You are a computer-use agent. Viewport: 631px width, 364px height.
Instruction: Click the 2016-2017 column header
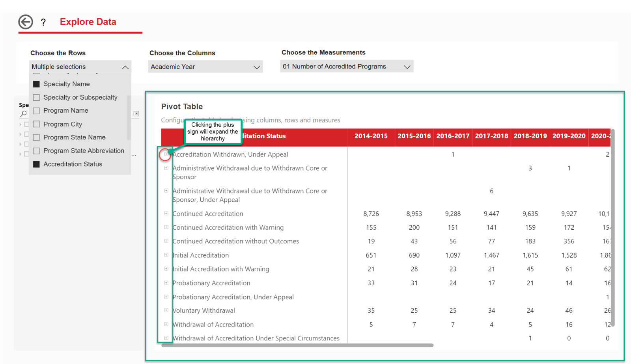[453, 136]
